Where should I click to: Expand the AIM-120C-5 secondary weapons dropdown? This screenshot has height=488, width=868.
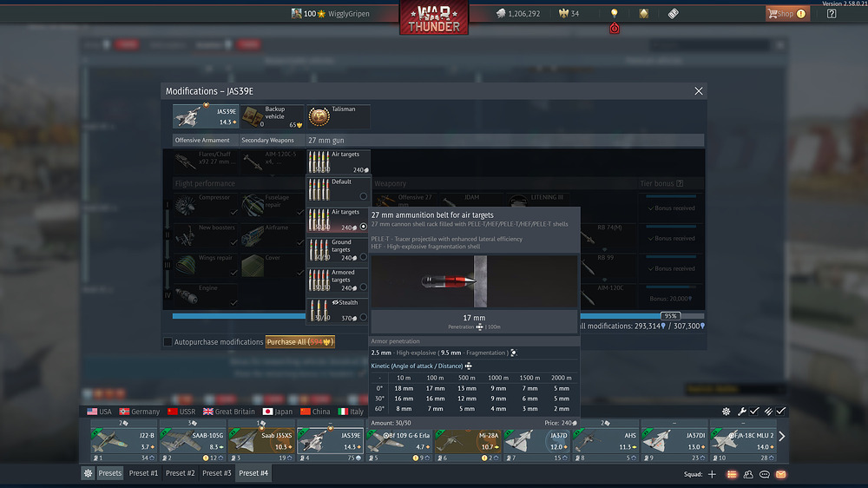click(273, 162)
